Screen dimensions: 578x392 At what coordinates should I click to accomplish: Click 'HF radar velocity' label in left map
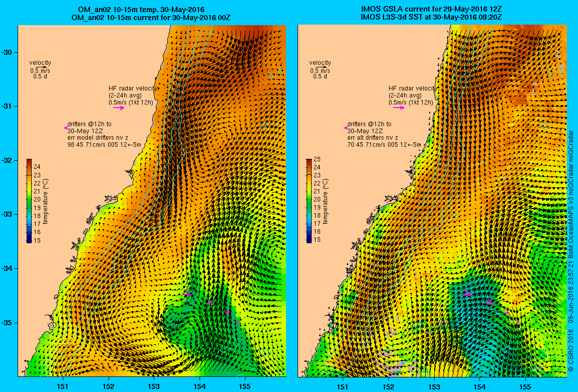[133, 88]
